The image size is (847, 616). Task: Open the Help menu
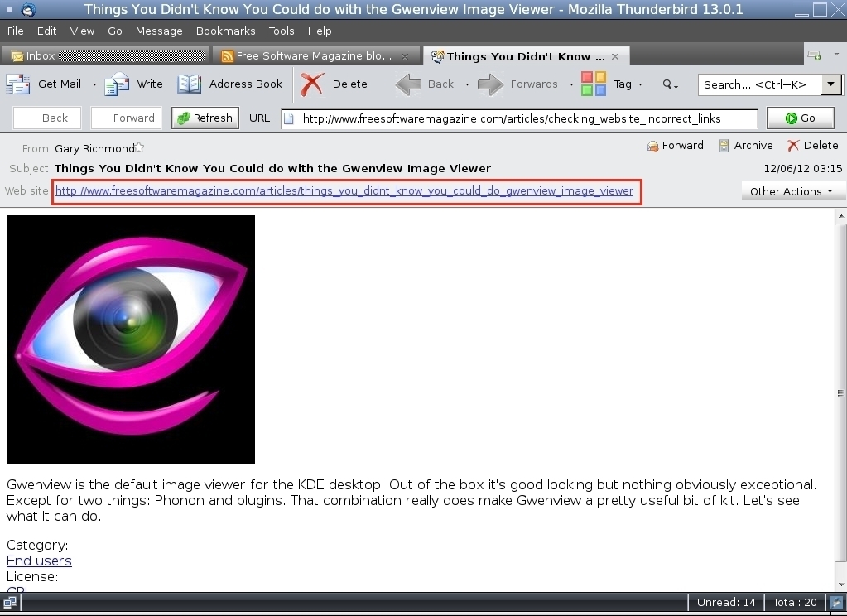point(320,31)
